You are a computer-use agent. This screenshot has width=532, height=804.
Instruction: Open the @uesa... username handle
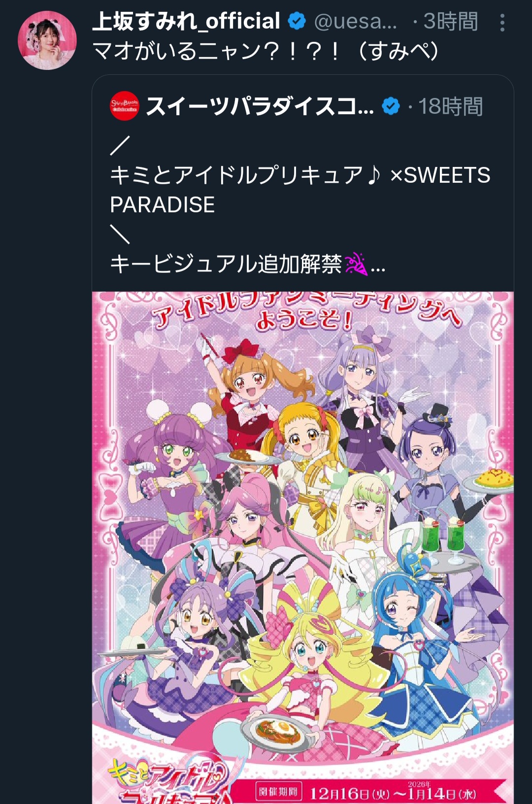point(355,22)
